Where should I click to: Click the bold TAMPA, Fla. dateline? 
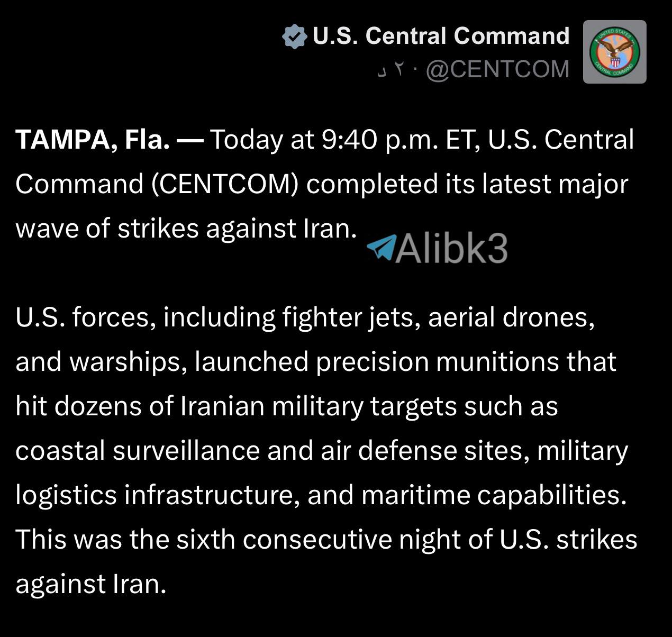(x=93, y=141)
